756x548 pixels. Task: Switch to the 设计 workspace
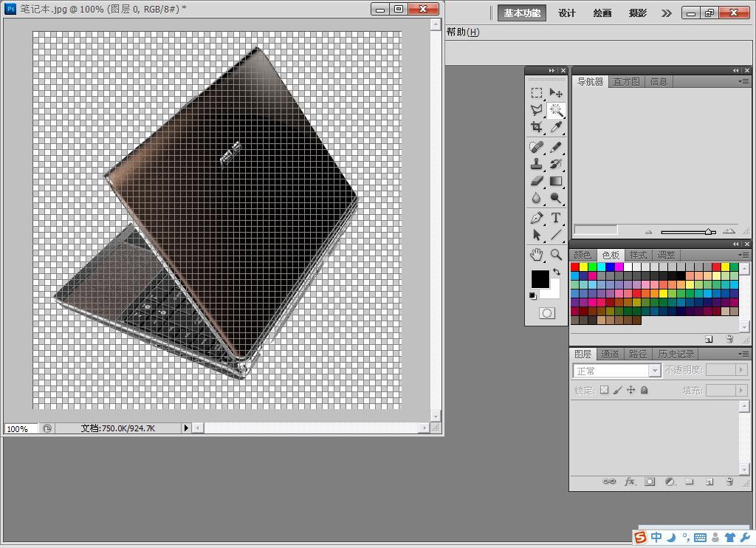click(566, 13)
